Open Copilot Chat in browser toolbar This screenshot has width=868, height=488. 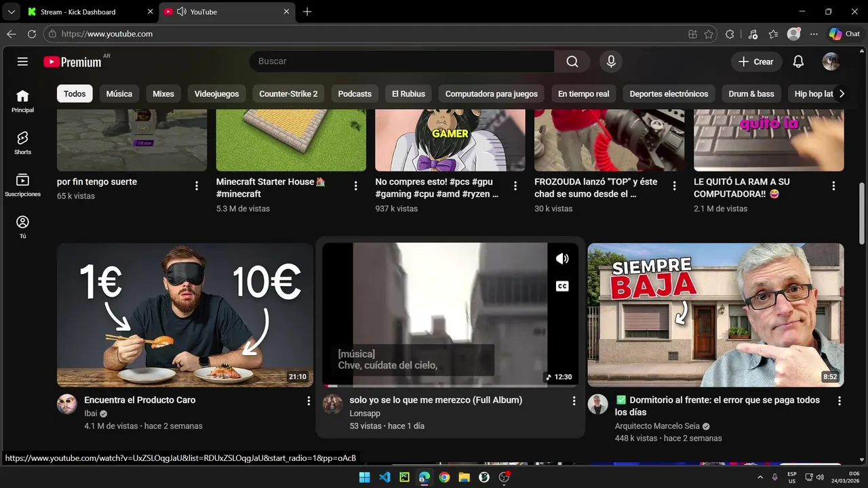(844, 34)
